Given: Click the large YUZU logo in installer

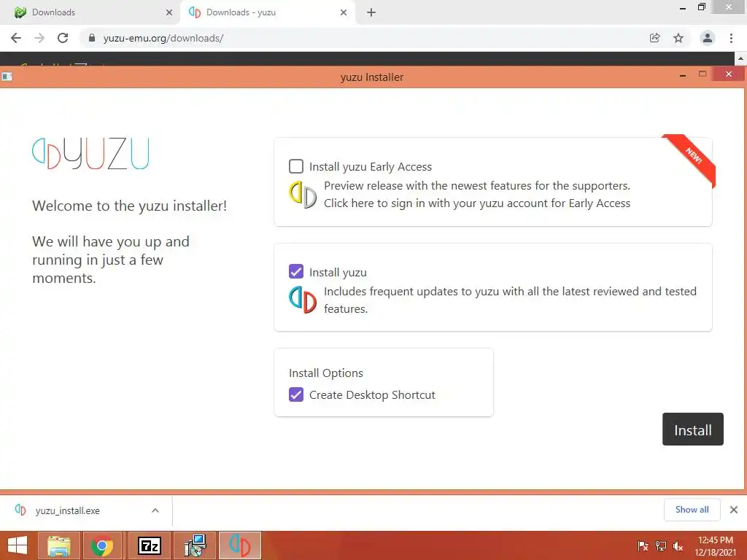Looking at the screenshot, I should 90,154.
